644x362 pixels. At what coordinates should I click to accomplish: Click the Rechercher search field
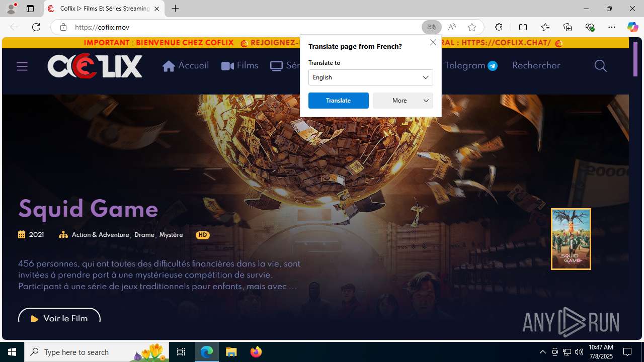point(536,66)
